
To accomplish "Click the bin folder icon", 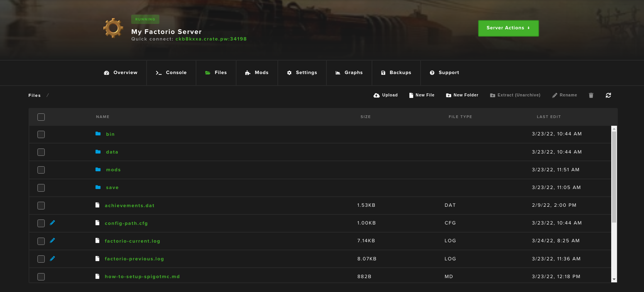I will pos(98,134).
